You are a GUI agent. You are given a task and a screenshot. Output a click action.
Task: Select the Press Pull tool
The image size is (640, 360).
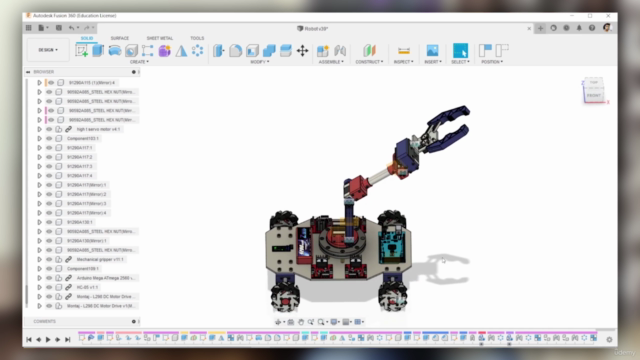coord(218,51)
